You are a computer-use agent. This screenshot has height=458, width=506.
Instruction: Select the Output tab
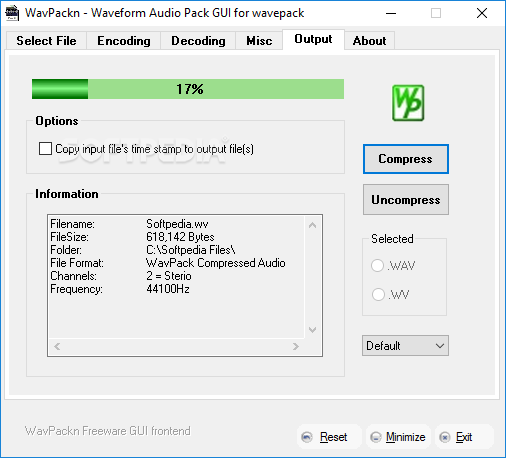(x=313, y=39)
